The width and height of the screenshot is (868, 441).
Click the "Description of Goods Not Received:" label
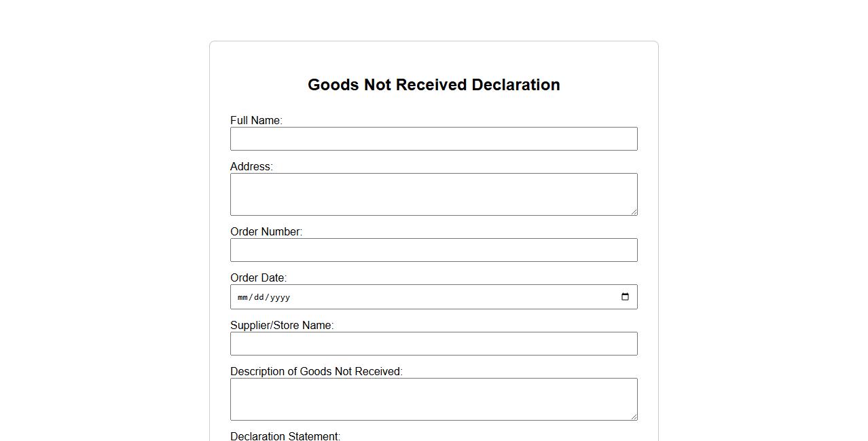pos(316,372)
